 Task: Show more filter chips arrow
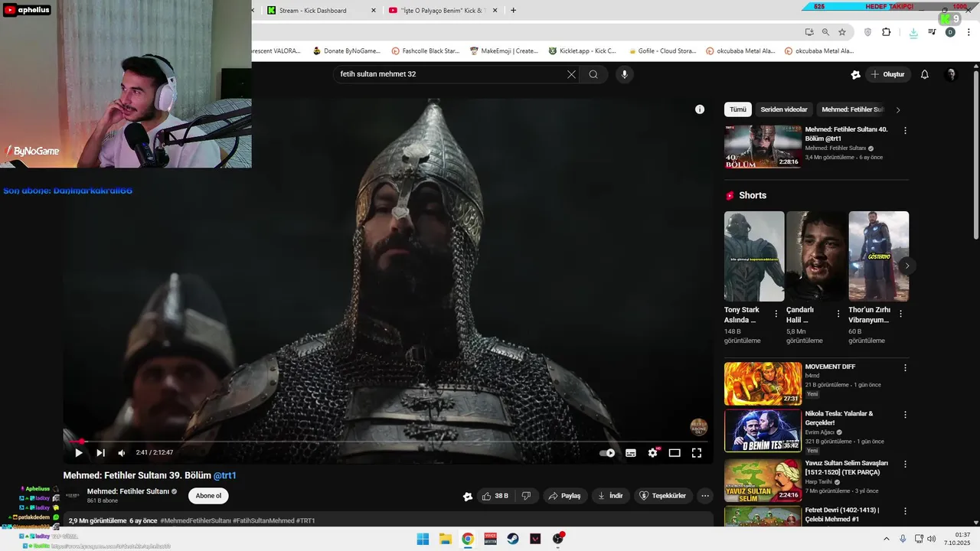tap(898, 109)
